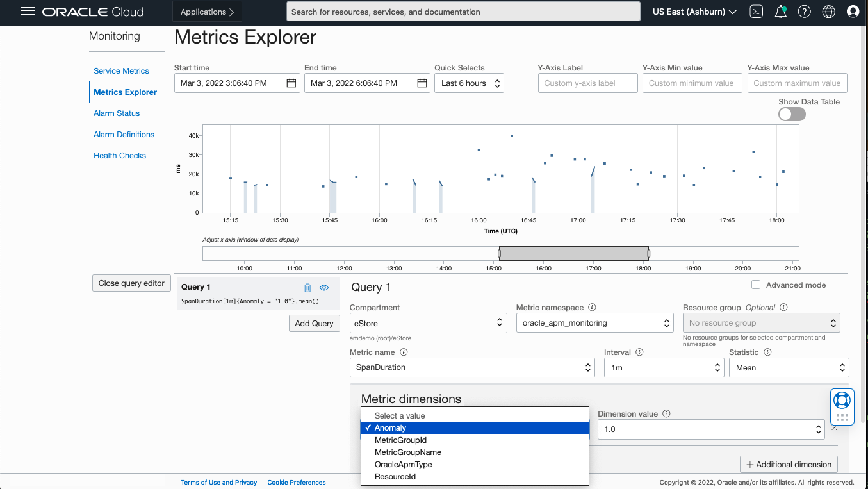Open the language globe icon
The height and width of the screenshot is (489, 868).
coord(829,11)
